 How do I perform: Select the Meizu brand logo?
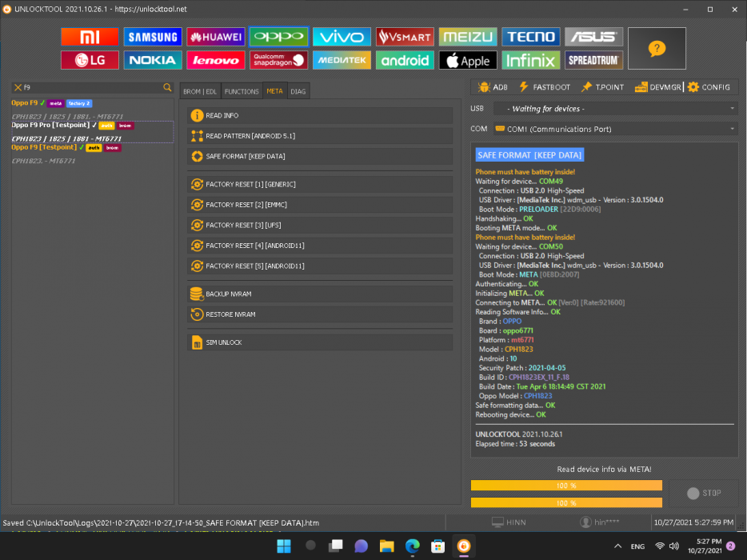click(x=467, y=37)
